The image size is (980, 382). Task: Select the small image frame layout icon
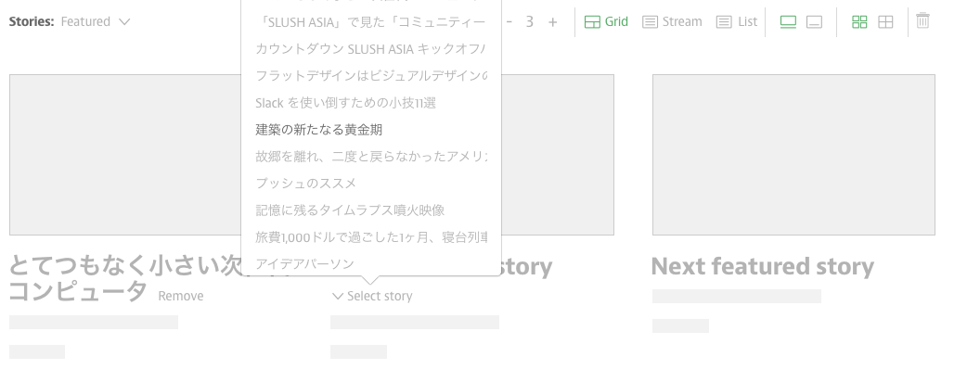(815, 22)
